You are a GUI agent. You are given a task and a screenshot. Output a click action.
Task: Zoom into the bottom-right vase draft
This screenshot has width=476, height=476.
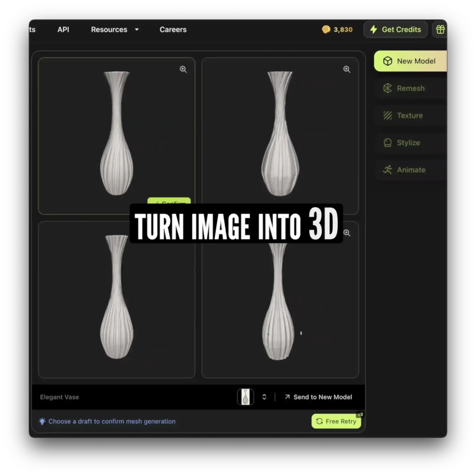[x=347, y=233]
